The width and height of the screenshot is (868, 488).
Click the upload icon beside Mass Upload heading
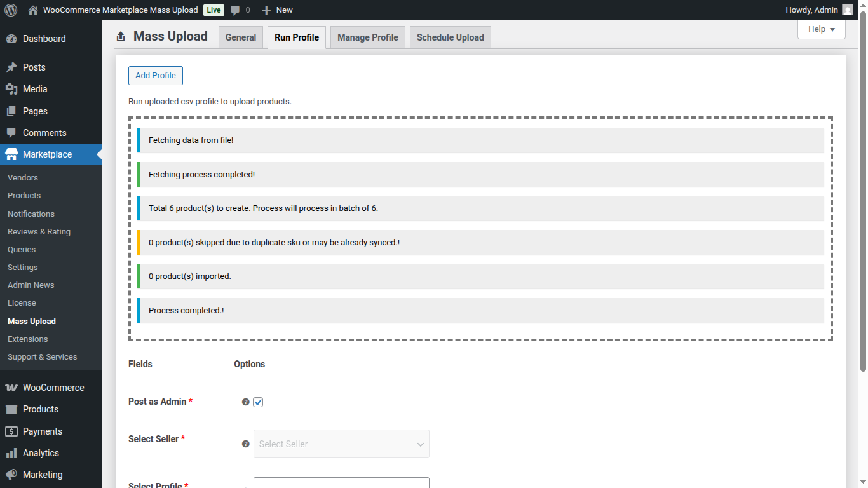[120, 36]
